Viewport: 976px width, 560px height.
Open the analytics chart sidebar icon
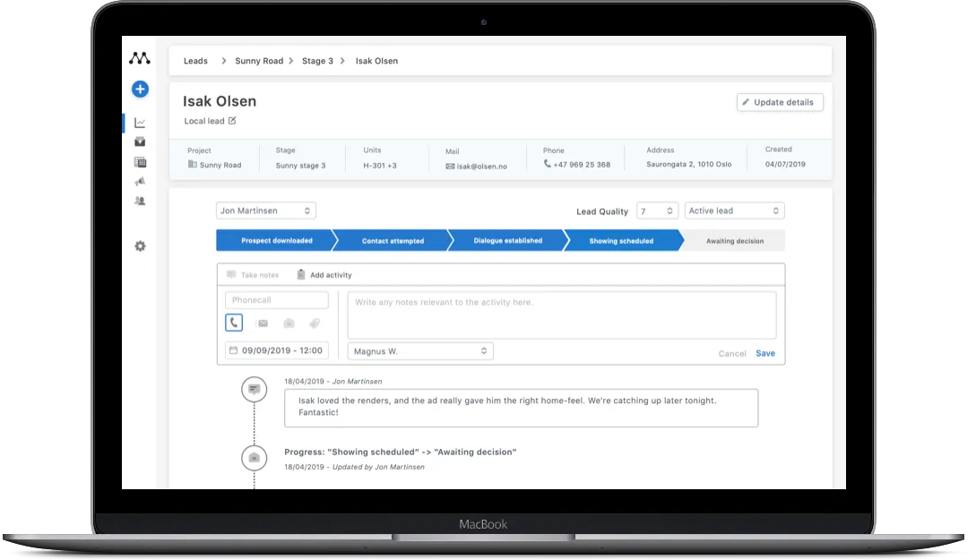point(140,123)
